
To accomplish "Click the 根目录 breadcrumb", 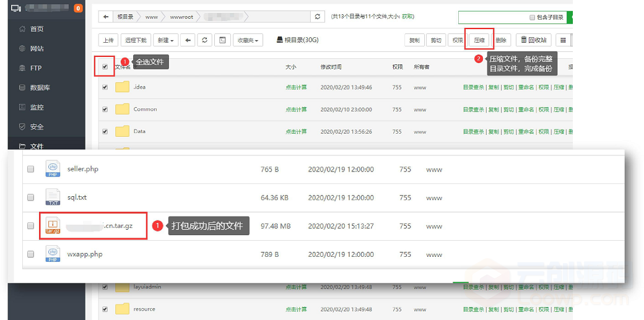I will click(125, 17).
